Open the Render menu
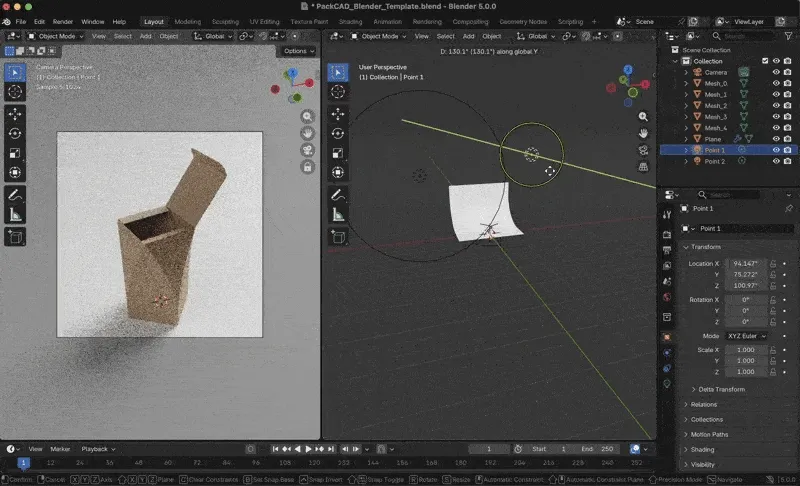This screenshot has width=800, height=486. [62, 21]
